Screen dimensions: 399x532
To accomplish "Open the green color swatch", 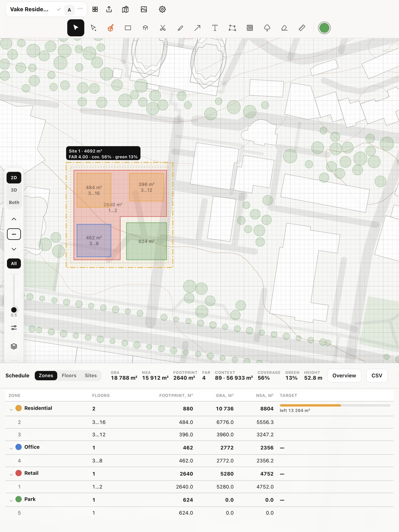I will point(324,28).
